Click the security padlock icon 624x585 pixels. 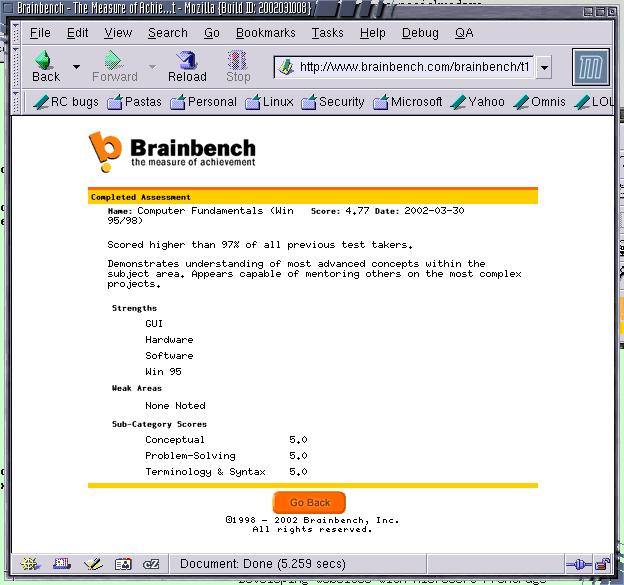click(x=603, y=564)
